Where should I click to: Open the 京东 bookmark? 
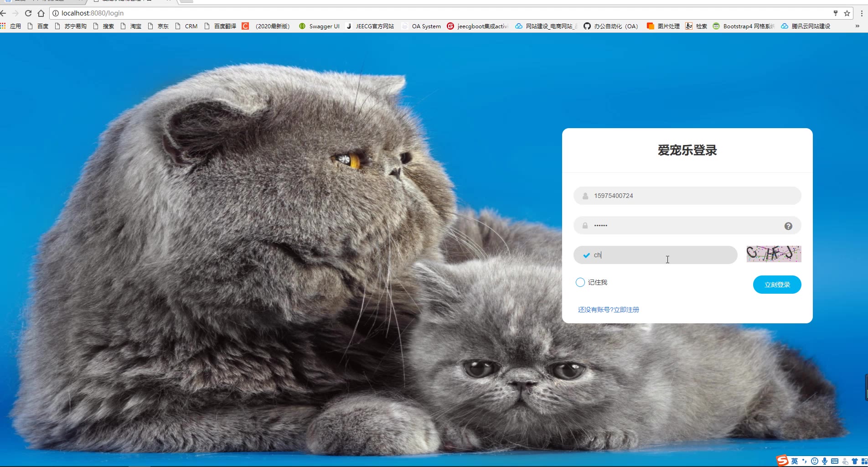click(158, 26)
